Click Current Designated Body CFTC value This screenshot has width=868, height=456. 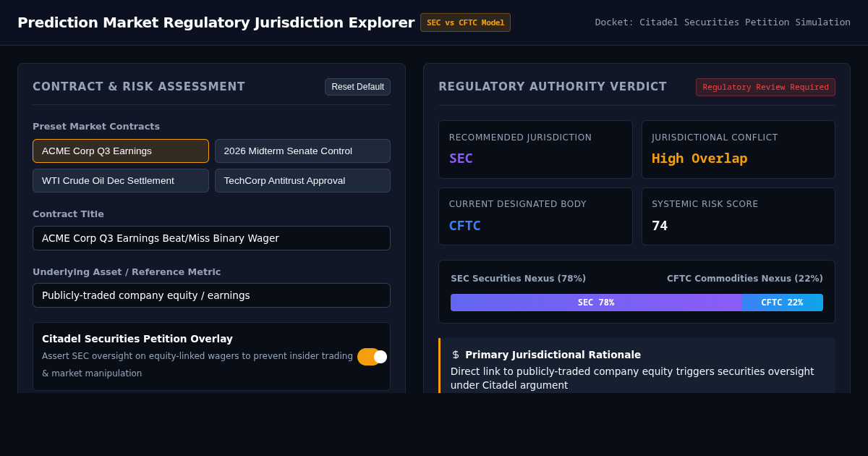point(464,225)
